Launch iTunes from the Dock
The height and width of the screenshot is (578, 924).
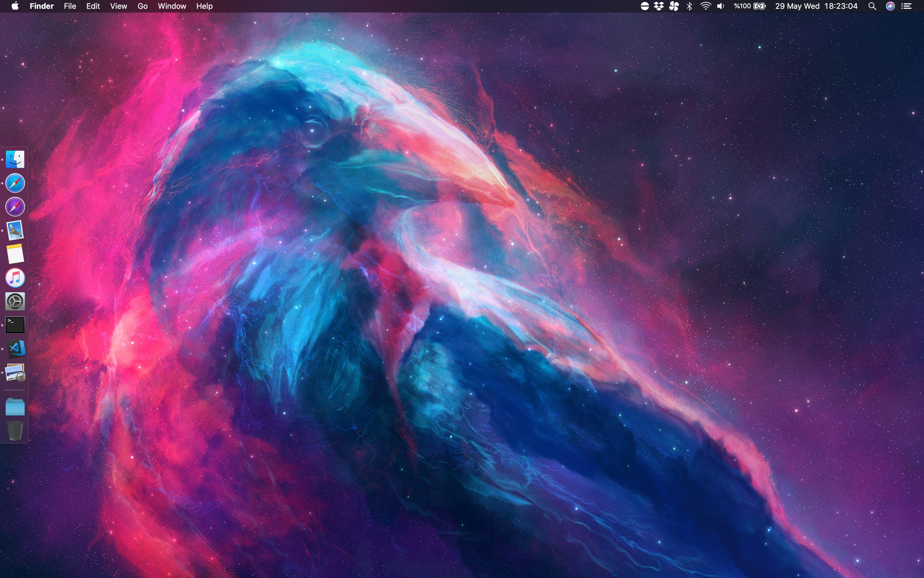[15, 278]
